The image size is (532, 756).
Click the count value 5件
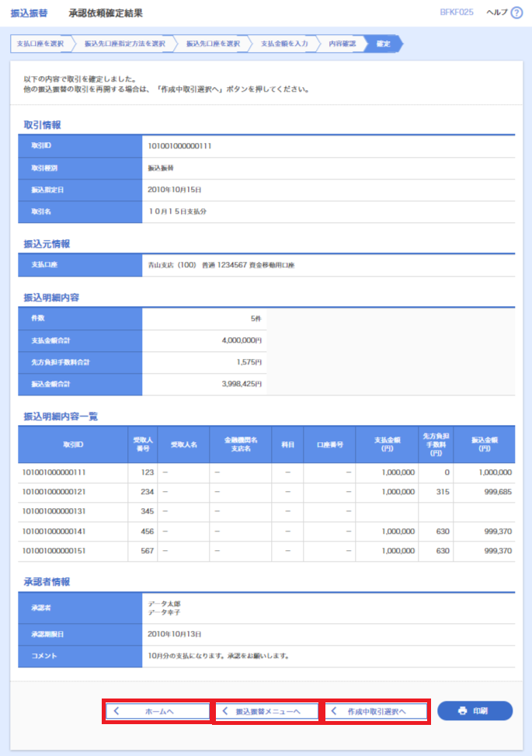coord(256,319)
